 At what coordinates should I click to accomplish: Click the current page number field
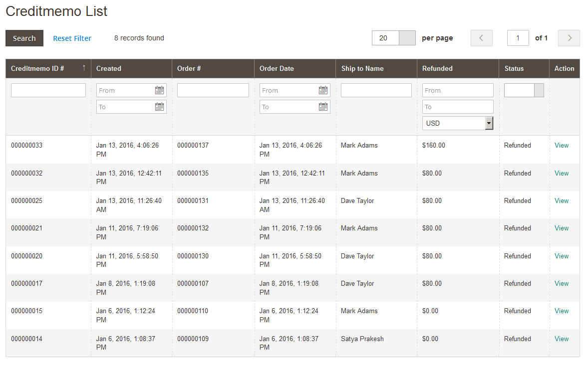[x=518, y=38]
